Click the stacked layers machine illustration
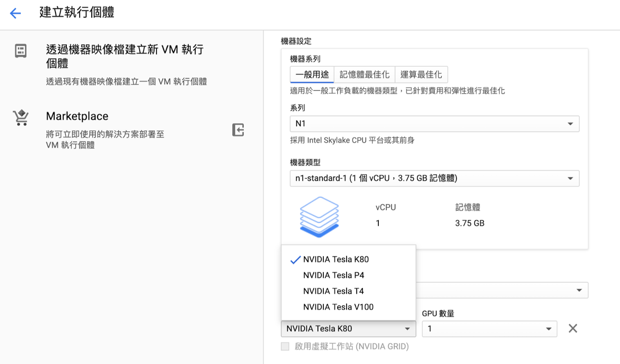The height and width of the screenshot is (364, 620). (x=319, y=217)
